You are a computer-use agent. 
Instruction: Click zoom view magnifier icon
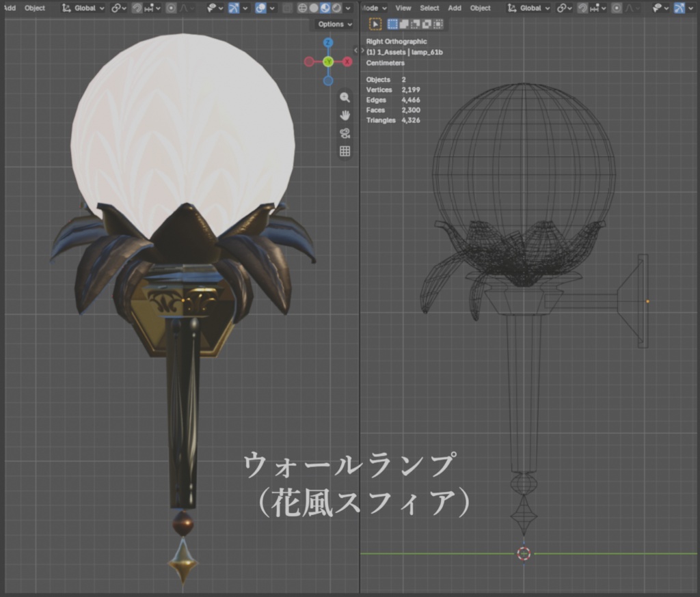pos(345,97)
